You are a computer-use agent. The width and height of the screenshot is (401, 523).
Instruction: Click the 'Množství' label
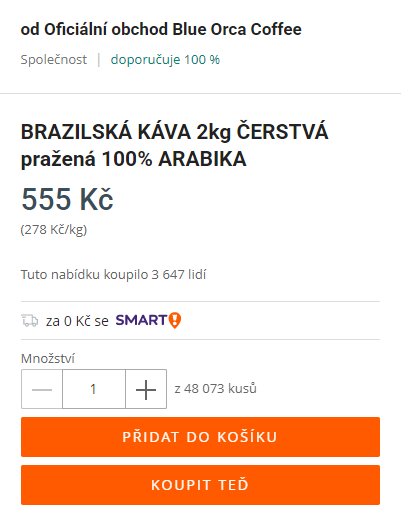[x=48, y=359]
